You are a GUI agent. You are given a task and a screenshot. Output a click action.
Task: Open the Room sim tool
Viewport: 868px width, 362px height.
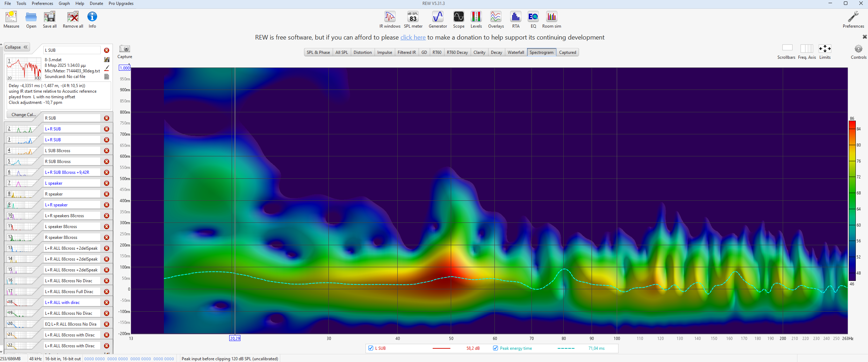pos(551,20)
